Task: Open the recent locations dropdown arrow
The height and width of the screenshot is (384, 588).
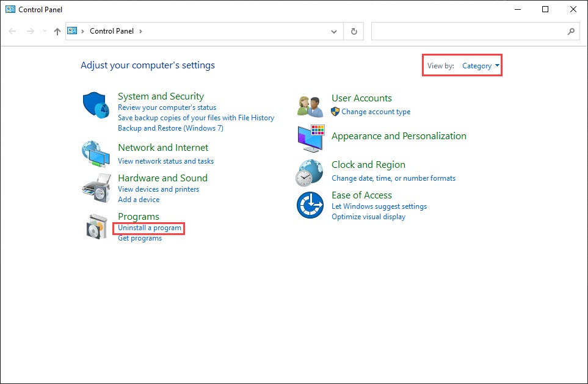Action: point(45,31)
